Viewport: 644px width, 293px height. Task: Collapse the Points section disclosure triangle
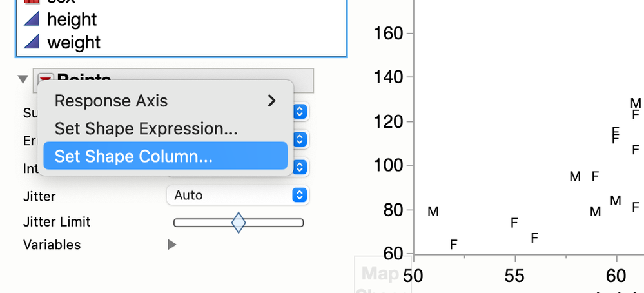(23, 79)
